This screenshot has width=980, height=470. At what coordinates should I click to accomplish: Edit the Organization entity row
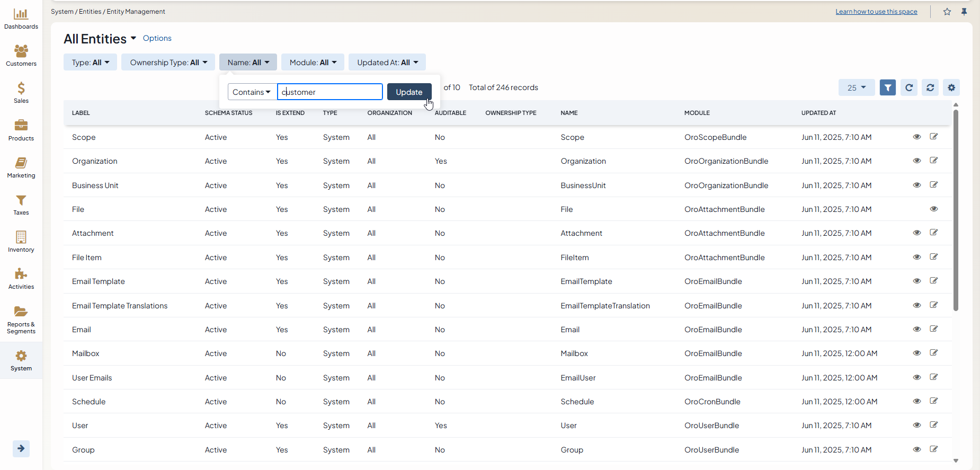pos(934,161)
